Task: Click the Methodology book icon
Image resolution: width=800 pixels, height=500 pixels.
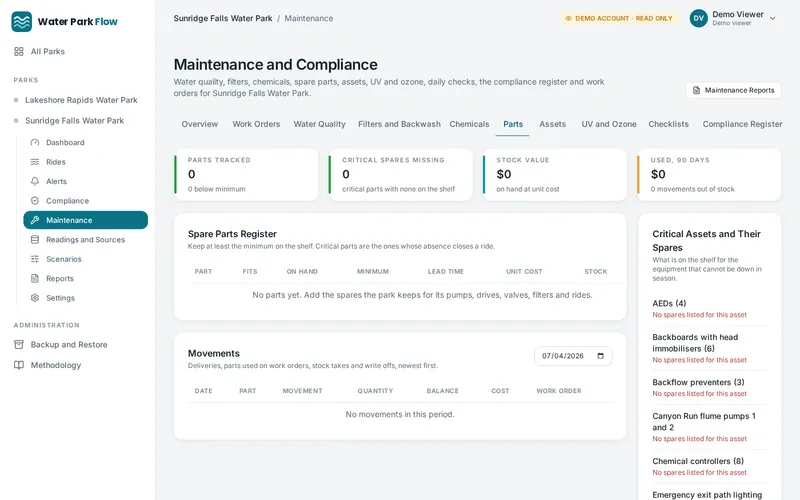Action: coord(19,365)
